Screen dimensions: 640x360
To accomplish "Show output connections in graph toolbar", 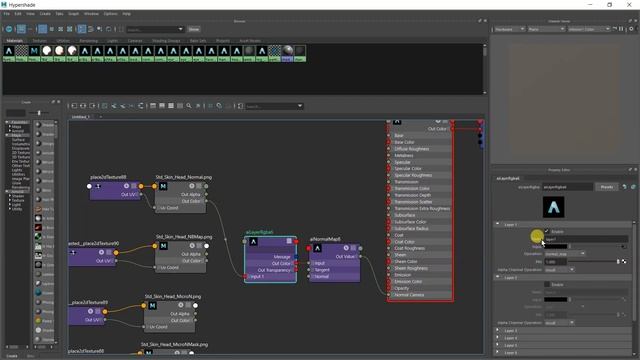I will 92,106.
